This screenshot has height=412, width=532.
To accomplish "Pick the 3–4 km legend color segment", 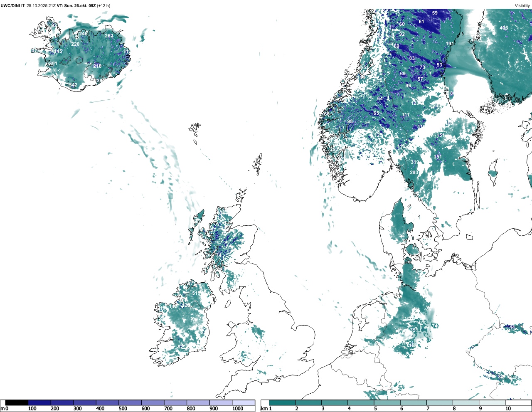I will point(335,402).
